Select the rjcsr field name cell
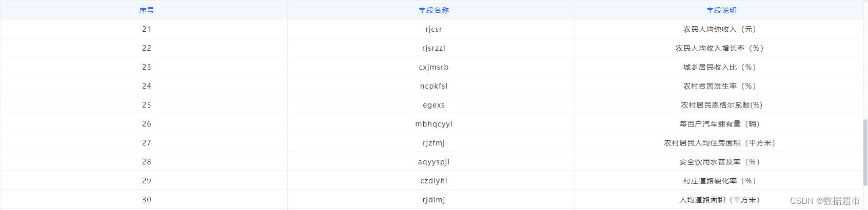 (433, 29)
